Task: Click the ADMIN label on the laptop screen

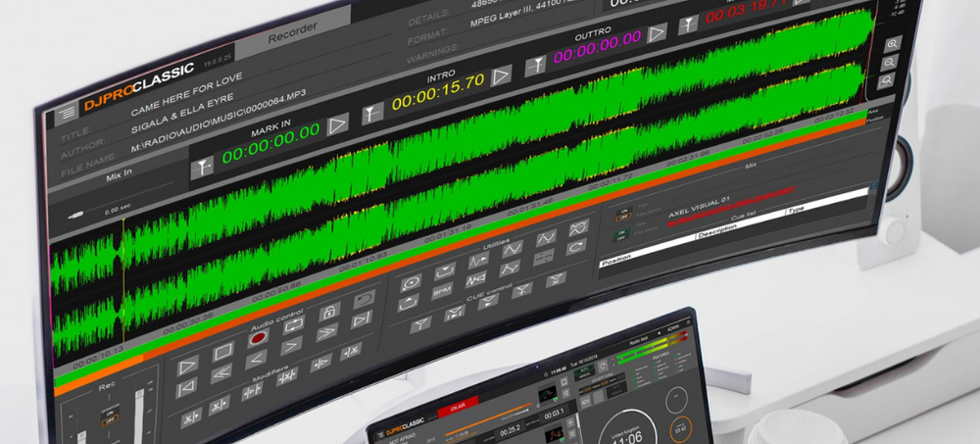Action: click(x=674, y=327)
